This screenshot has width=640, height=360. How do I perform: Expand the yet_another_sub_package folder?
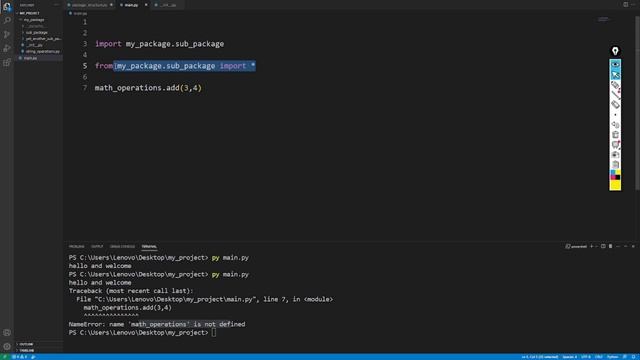tap(43, 39)
